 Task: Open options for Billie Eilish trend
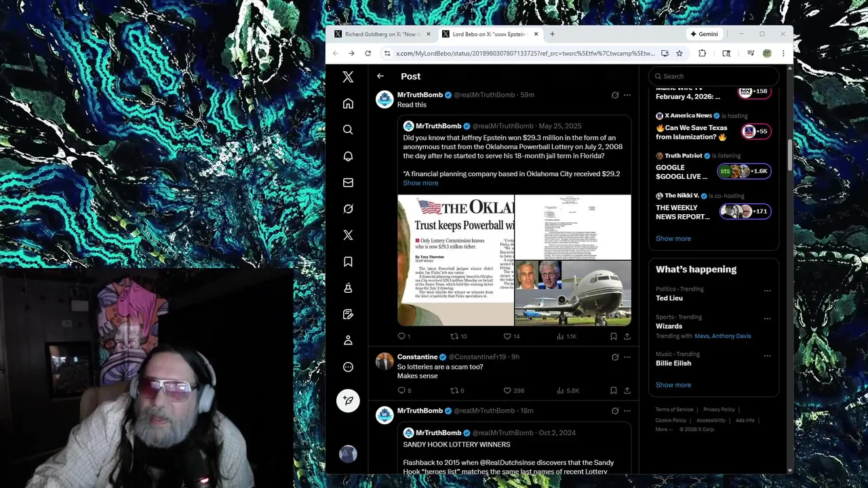(767, 356)
